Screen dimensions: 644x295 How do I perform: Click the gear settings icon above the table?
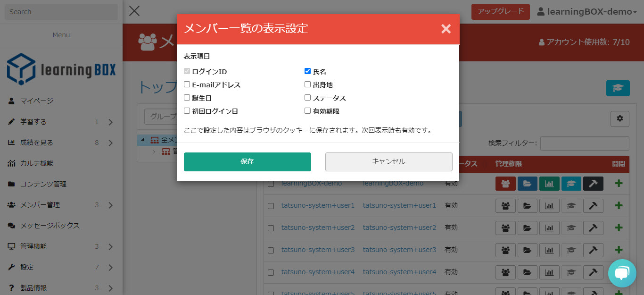[619, 119]
